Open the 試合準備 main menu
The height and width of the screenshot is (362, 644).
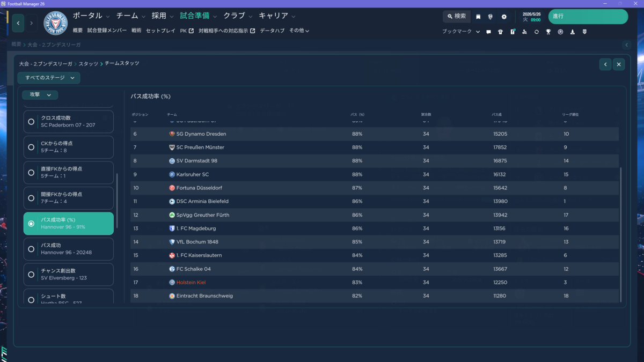coord(195,16)
